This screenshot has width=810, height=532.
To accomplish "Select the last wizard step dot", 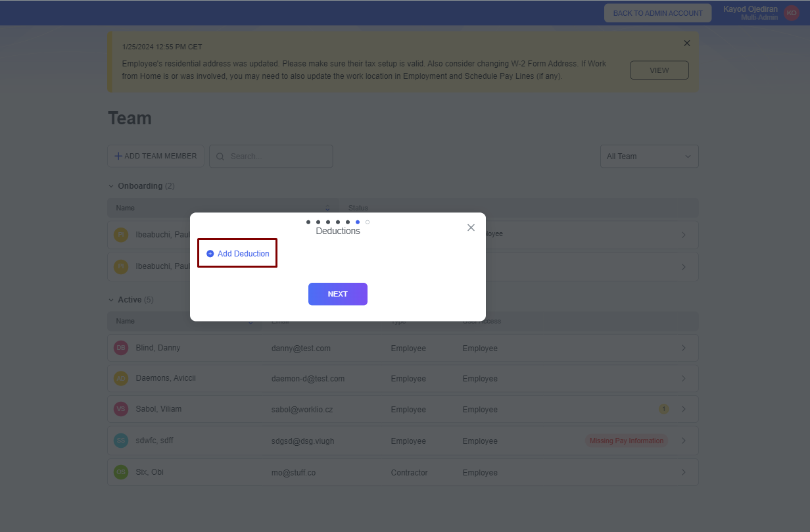I will point(368,222).
